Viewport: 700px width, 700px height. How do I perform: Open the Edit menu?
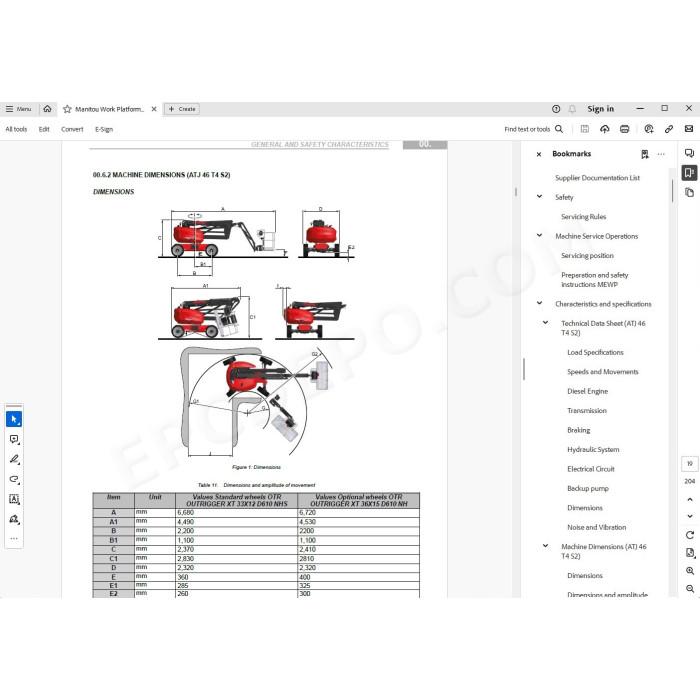(44, 129)
